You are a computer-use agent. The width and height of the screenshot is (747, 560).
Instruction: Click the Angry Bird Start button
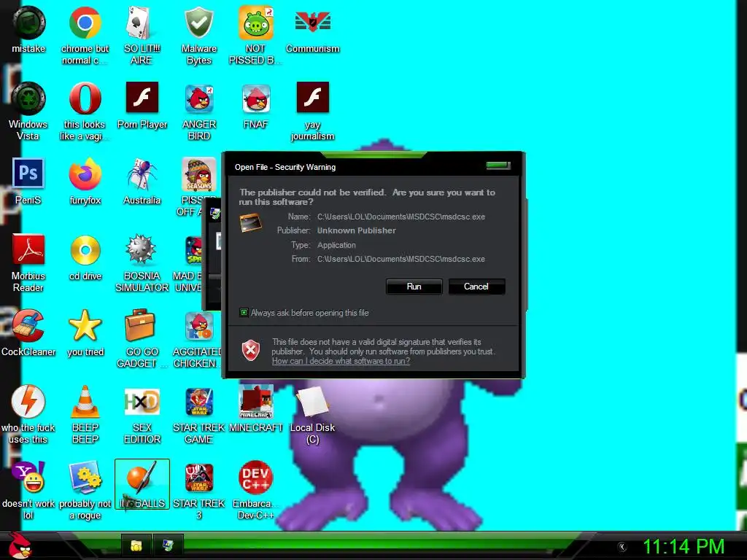pos(20,545)
